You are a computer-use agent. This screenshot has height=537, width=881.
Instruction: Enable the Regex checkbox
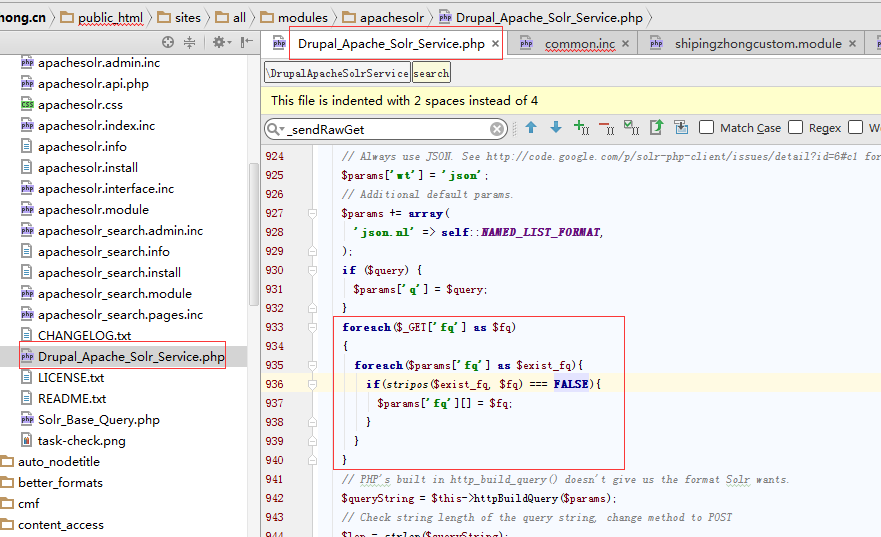(795, 128)
